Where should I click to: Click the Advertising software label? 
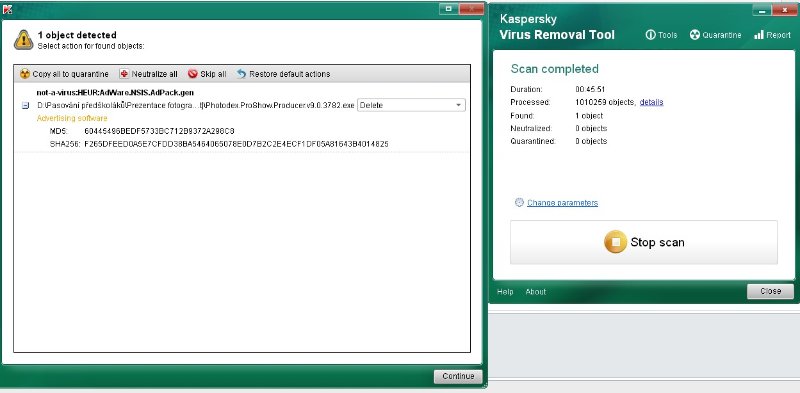pos(72,118)
